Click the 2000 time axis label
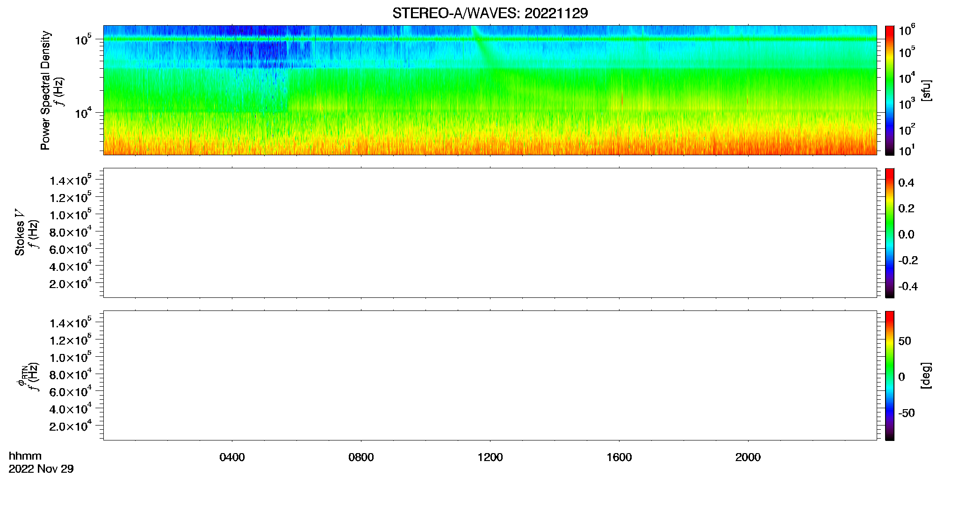980x505 pixels. click(x=748, y=457)
